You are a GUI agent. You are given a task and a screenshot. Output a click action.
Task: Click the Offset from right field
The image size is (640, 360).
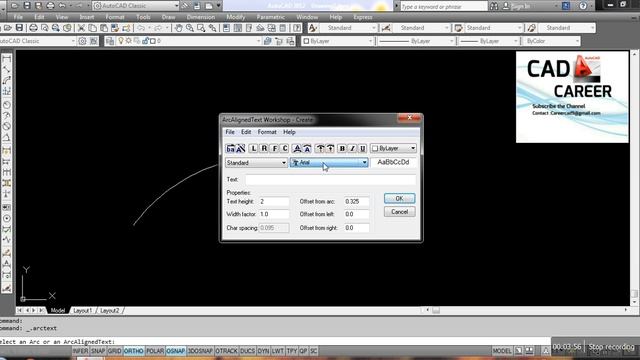click(357, 228)
